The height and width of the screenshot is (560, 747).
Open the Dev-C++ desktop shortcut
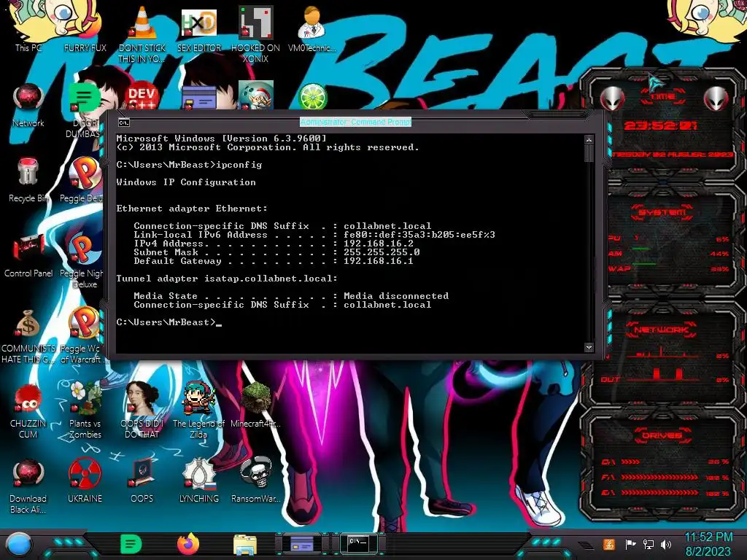[142, 97]
